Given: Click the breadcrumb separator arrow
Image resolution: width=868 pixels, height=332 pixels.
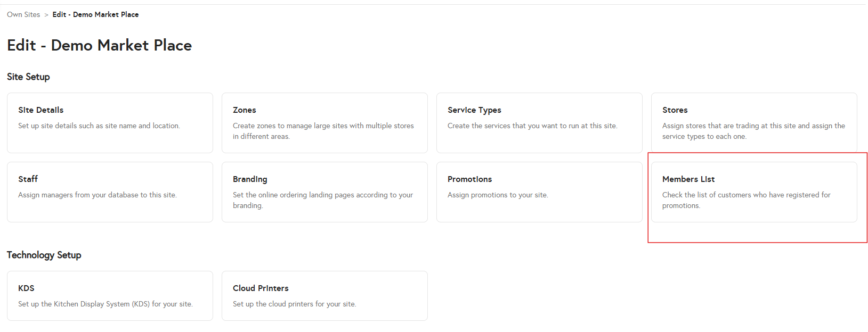Looking at the screenshot, I should tap(46, 15).
